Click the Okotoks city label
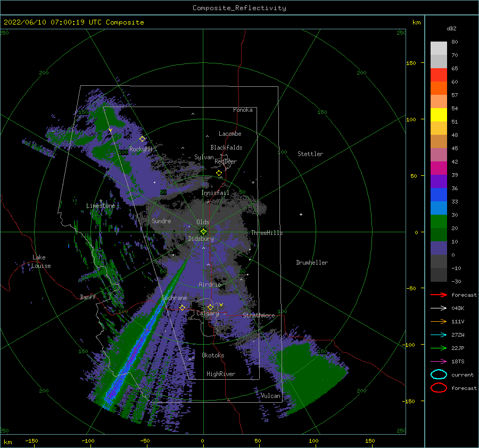Viewport: 479px width, 448px height. pos(213,355)
